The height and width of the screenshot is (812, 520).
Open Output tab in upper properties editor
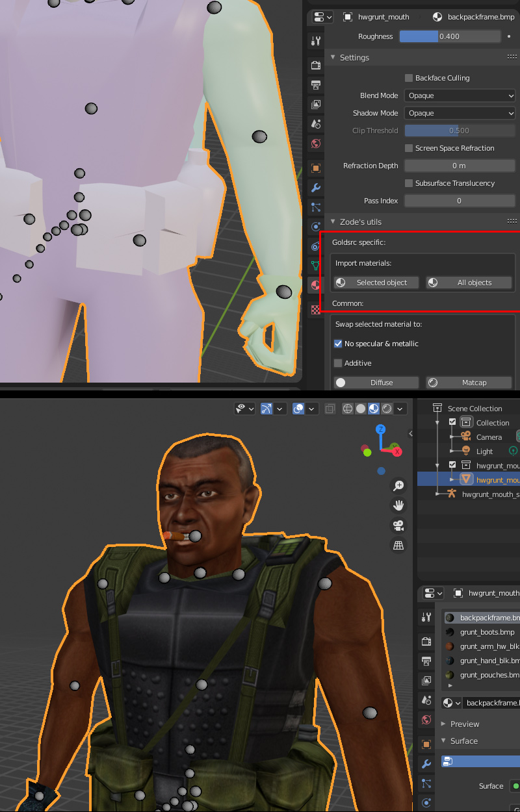coord(316,84)
